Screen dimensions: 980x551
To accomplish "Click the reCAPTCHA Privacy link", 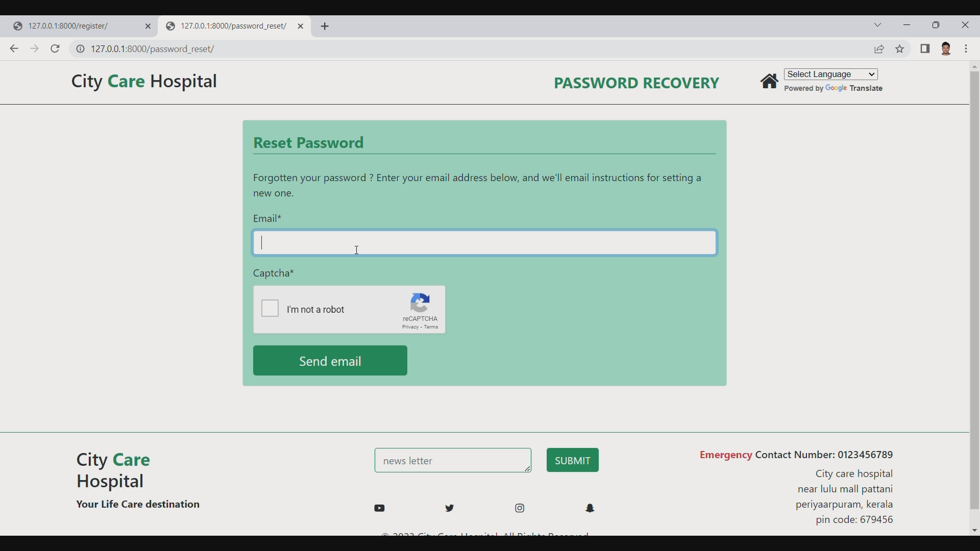I will (x=410, y=328).
